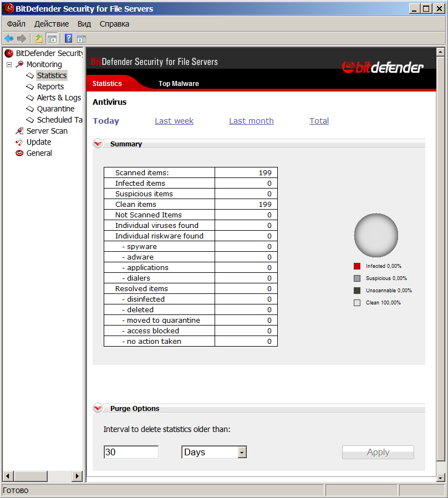Click the tree pane scroll left arrow

click(x=8, y=476)
